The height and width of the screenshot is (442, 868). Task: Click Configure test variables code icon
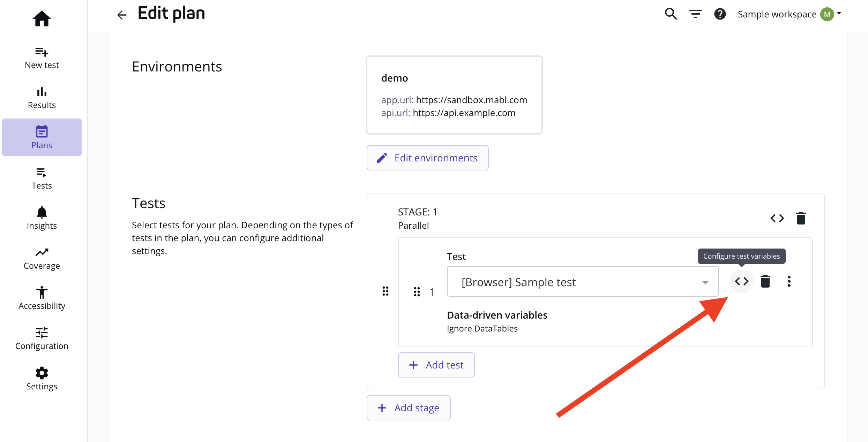pyautogui.click(x=741, y=281)
